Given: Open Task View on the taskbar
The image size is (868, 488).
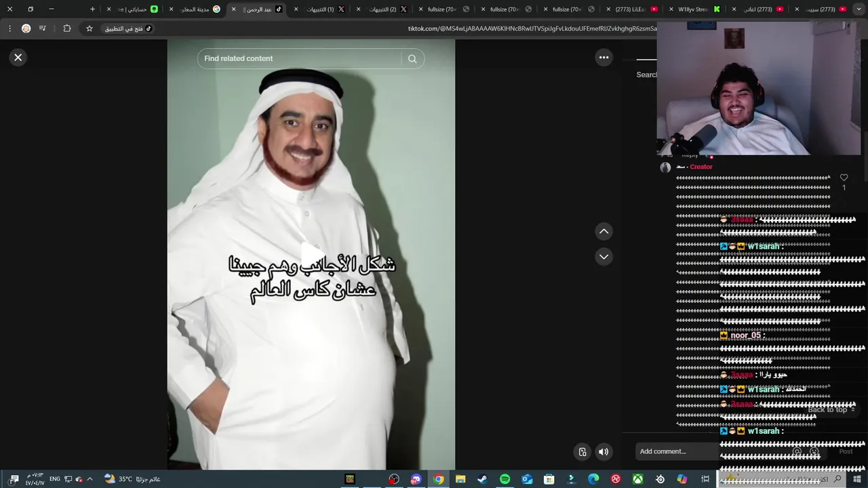Looking at the screenshot, I should point(705,479).
